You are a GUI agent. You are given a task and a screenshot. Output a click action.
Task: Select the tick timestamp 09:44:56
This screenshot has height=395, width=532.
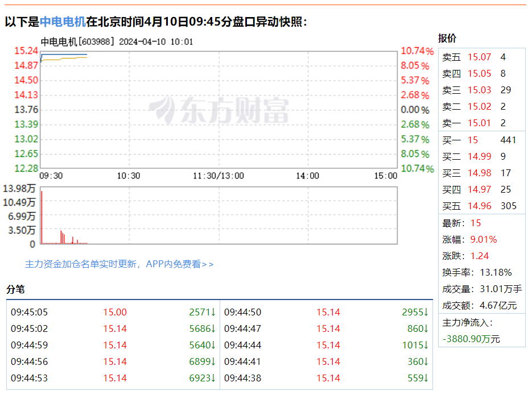pos(29,361)
